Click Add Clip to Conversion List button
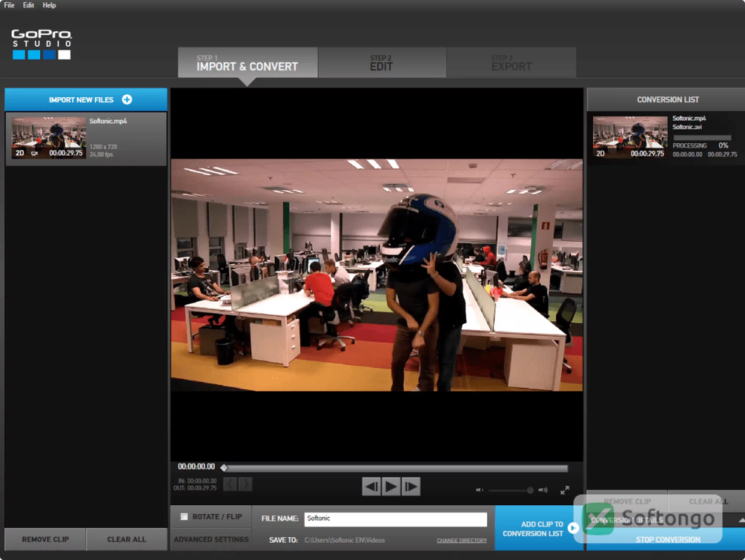The width and height of the screenshot is (745, 560). tap(539, 528)
